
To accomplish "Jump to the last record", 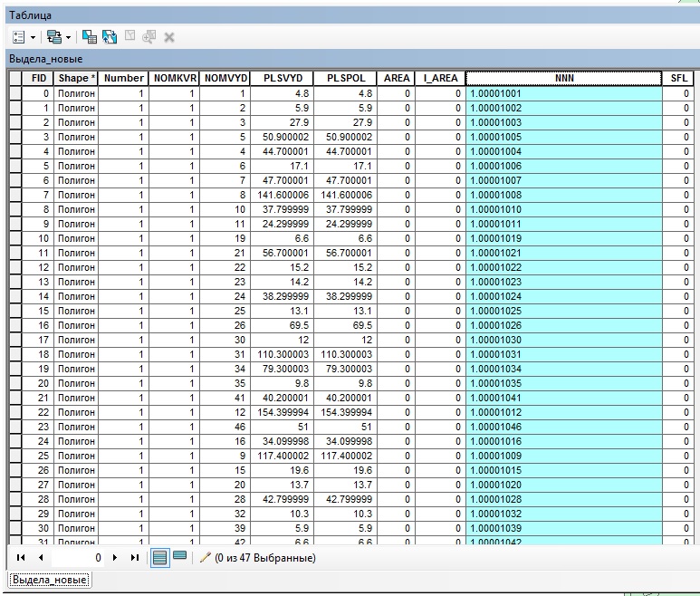I will [135, 557].
